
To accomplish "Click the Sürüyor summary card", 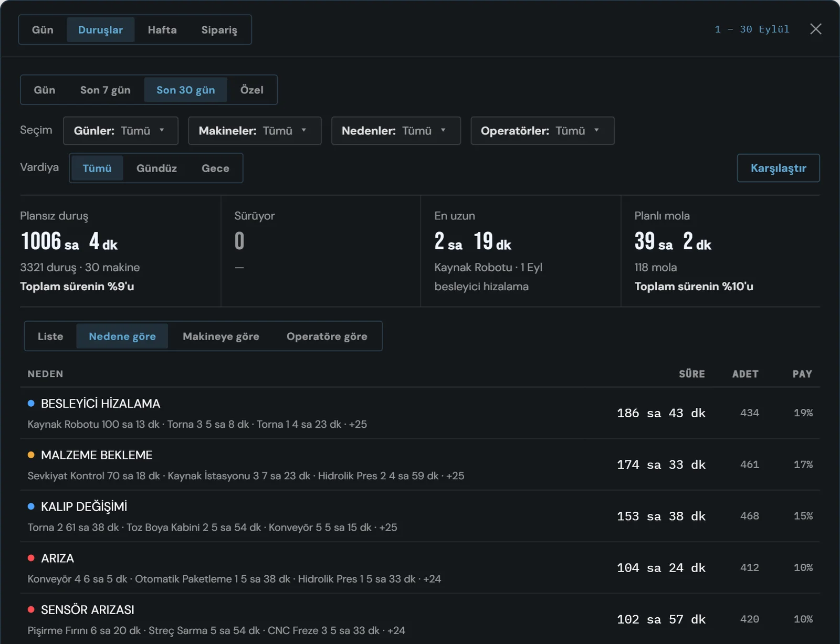I will [x=321, y=251].
